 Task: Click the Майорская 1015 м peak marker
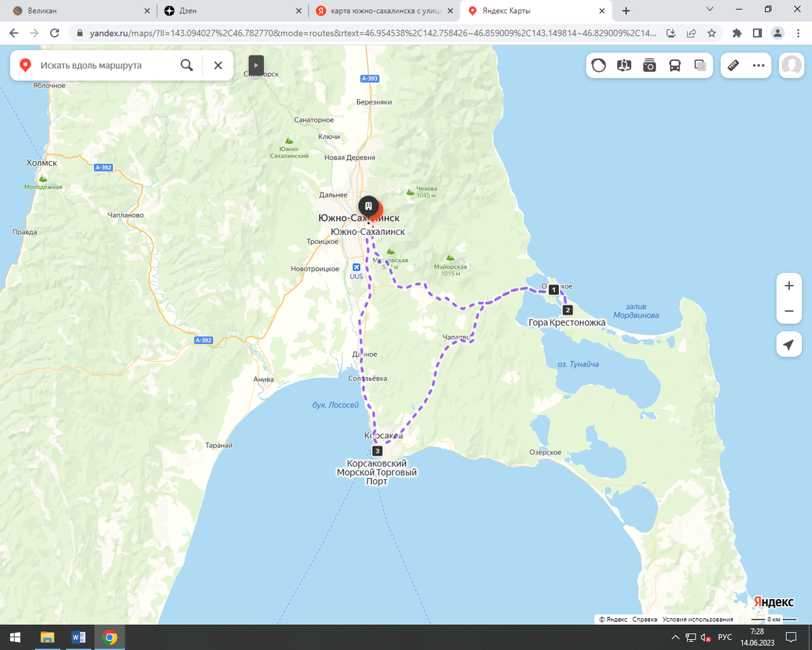point(451,259)
